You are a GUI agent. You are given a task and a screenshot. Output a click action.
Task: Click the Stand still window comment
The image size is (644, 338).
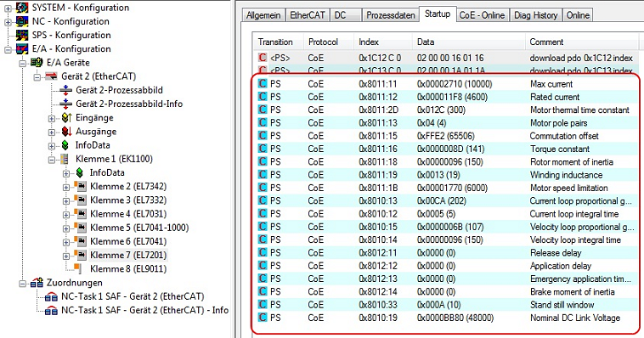562,305
